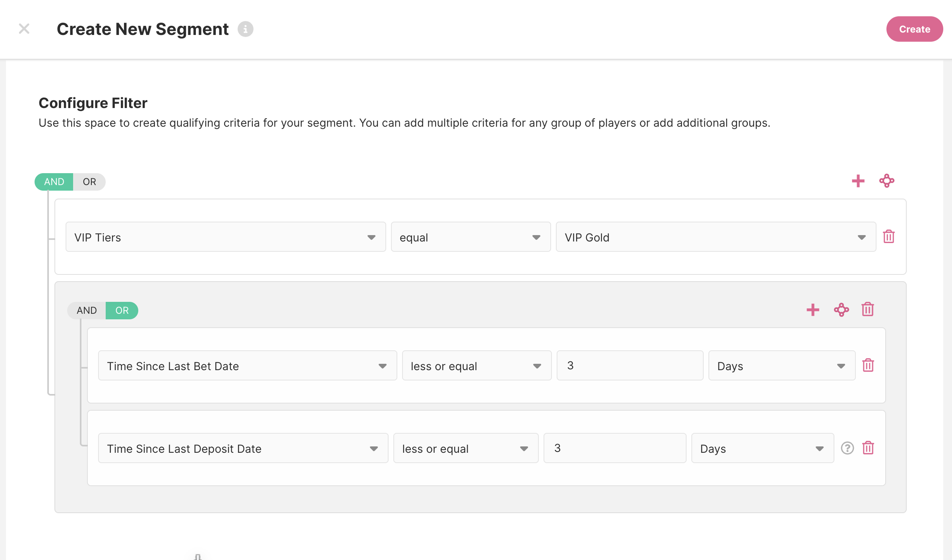Viewport: 952px width, 560px height.
Task: Remove the Time Since Last Bet Date row
Action: (x=868, y=365)
